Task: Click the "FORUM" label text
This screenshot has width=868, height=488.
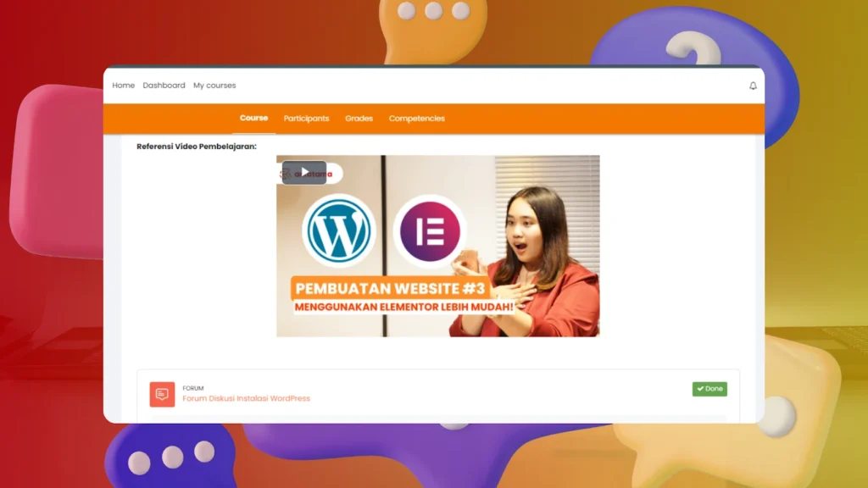Action: pyautogui.click(x=193, y=388)
